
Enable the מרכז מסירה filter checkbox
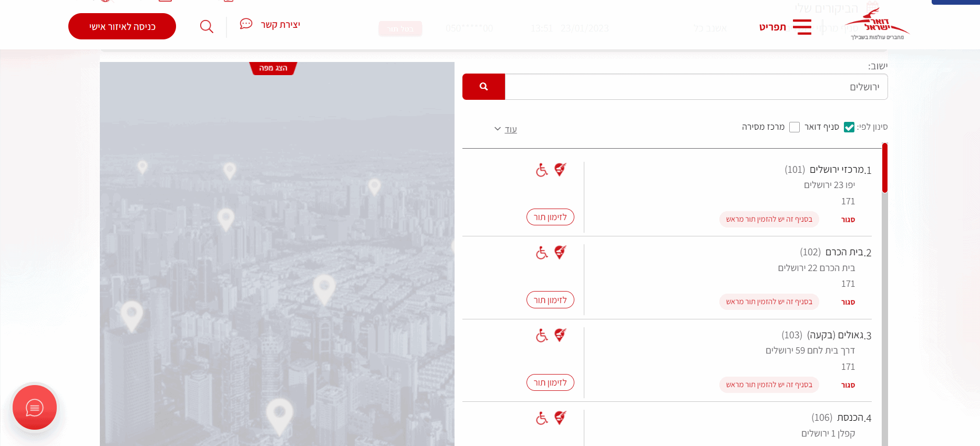[795, 127]
